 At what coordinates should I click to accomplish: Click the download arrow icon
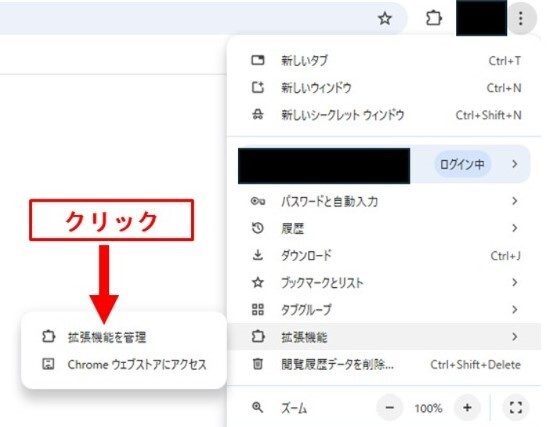pos(258,255)
